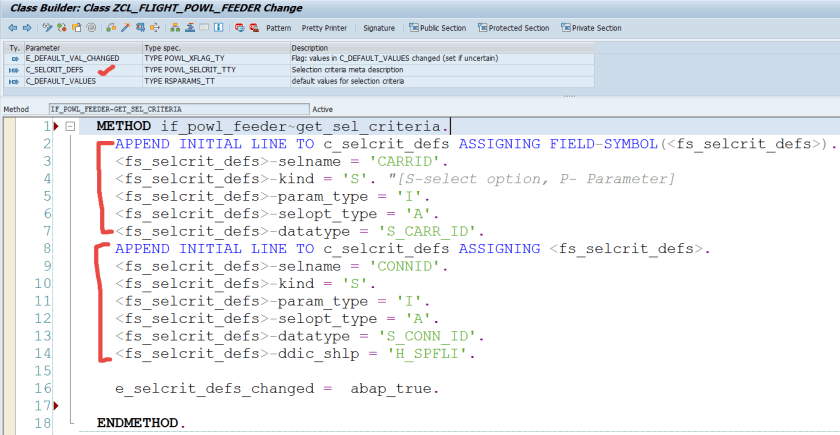Toggle the Signature button
The height and width of the screenshot is (435, 840).
(x=379, y=28)
